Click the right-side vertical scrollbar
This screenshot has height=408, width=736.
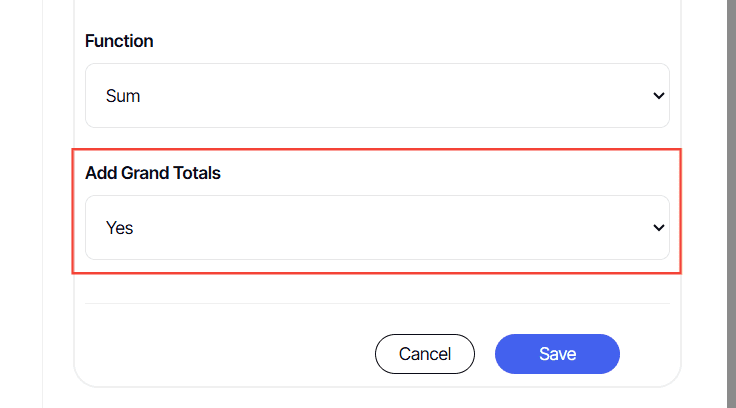(731, 200)
